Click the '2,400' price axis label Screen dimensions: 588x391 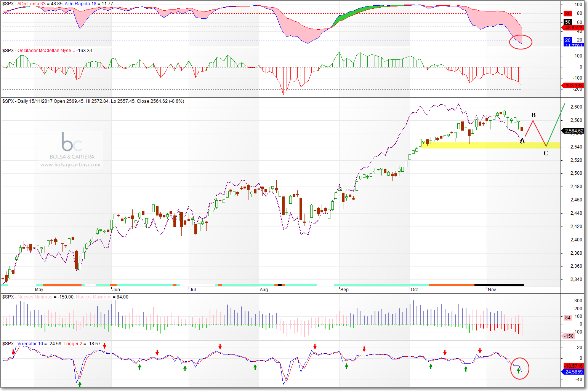576,240
